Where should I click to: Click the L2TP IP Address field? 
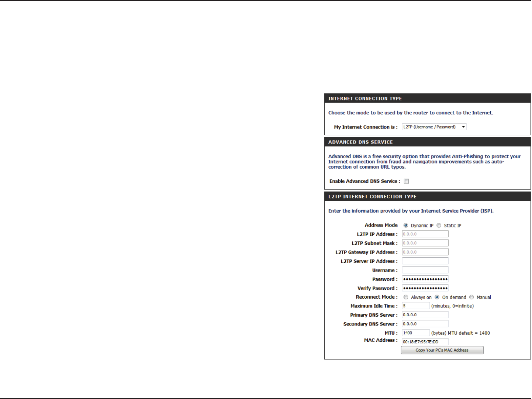[x=425, y=234]
